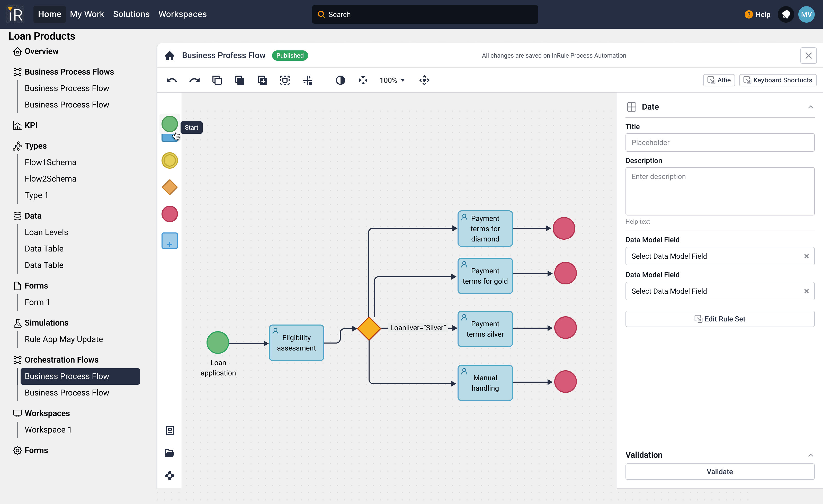Click the Redo arrow in the toolbar
823x504 pixels.
pyautogui.click(x=194, y=80)
